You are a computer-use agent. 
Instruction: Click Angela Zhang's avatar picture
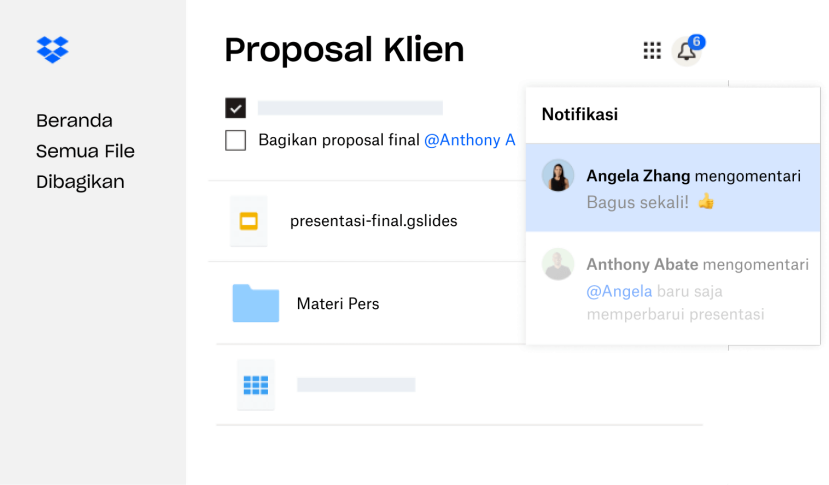[x=558, y=176]
